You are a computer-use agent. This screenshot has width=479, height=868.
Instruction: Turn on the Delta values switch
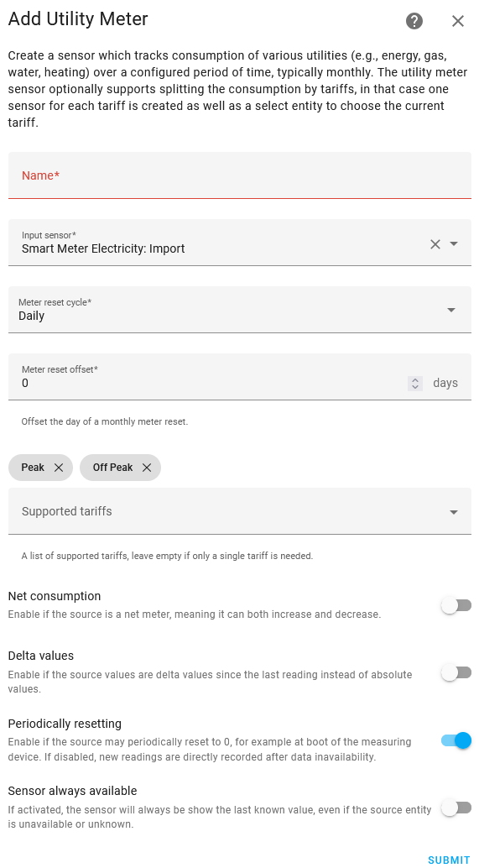pos(456,673)
